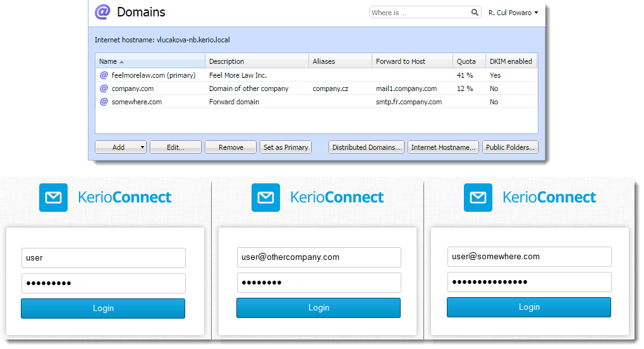Click the @ icon of feelmorelaw.com row

pyautogui.click(x=104, y=75)
